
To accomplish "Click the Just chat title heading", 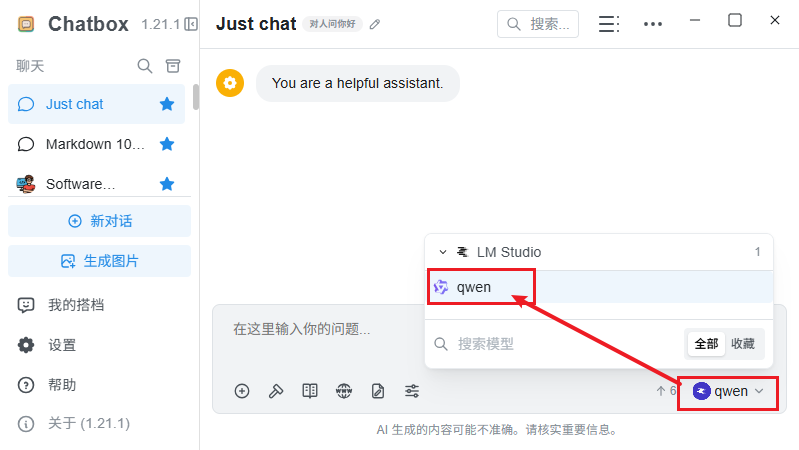I will pyautogui.click(x=256, y=24).
